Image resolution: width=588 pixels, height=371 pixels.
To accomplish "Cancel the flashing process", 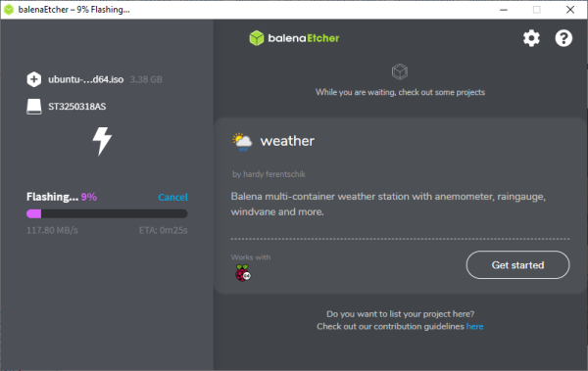I will pos(172,197).
